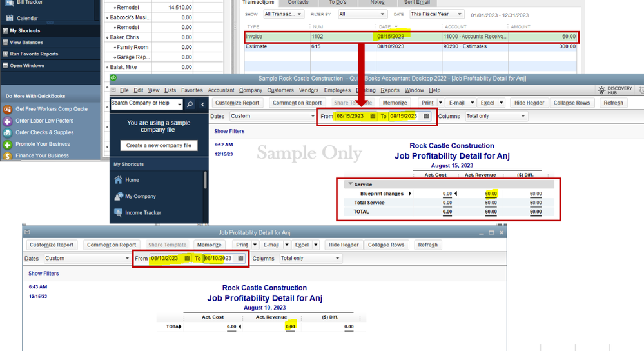Select Invoice 1102 row in the transactions list

click(411, 37)
